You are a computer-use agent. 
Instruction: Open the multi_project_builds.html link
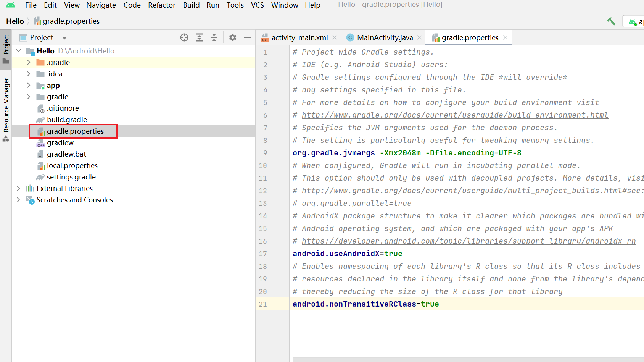473,191
